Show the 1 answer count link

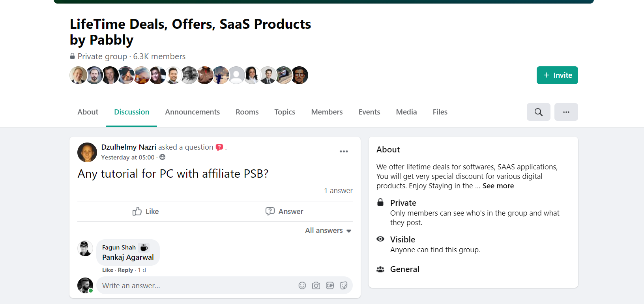[338, 191]
